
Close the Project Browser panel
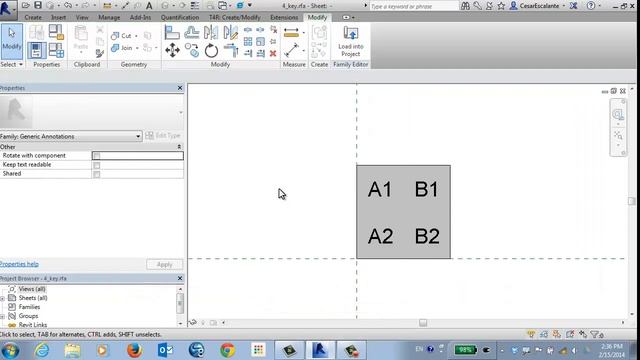coord(180,278)
